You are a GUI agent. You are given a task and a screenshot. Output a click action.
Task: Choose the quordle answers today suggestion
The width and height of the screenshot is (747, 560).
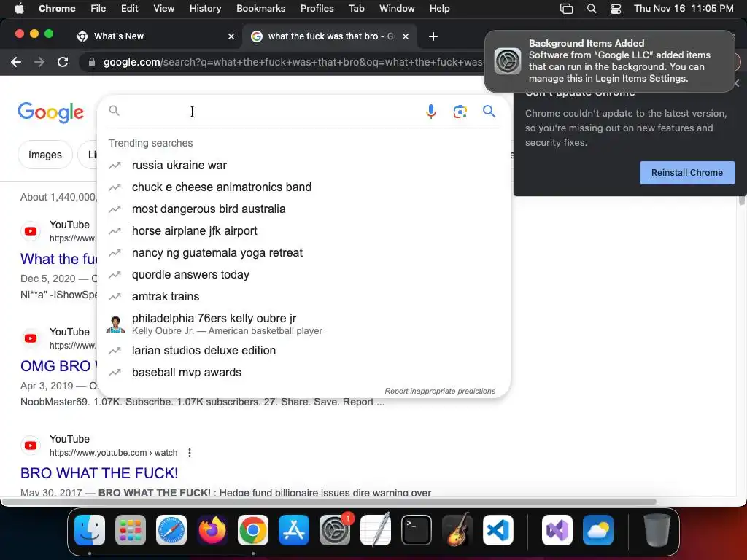click(x=190, y=275)
